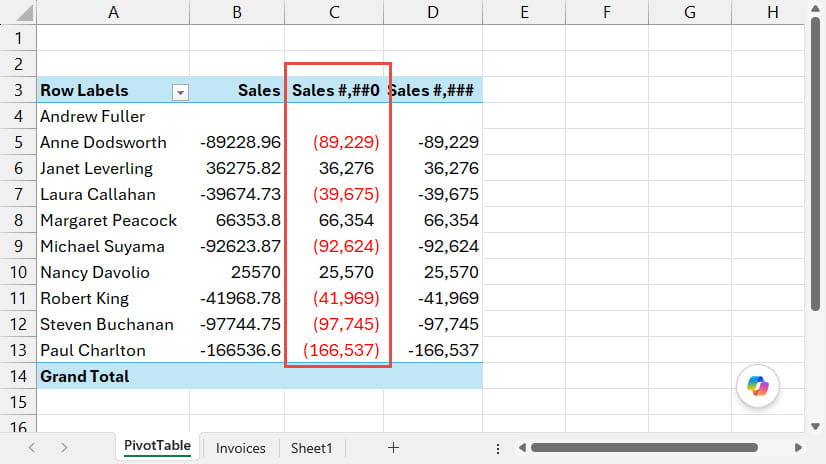Screen dimensions: 826x464
Task: Select the Michael Suyama cell
Action: pos(113,246)
